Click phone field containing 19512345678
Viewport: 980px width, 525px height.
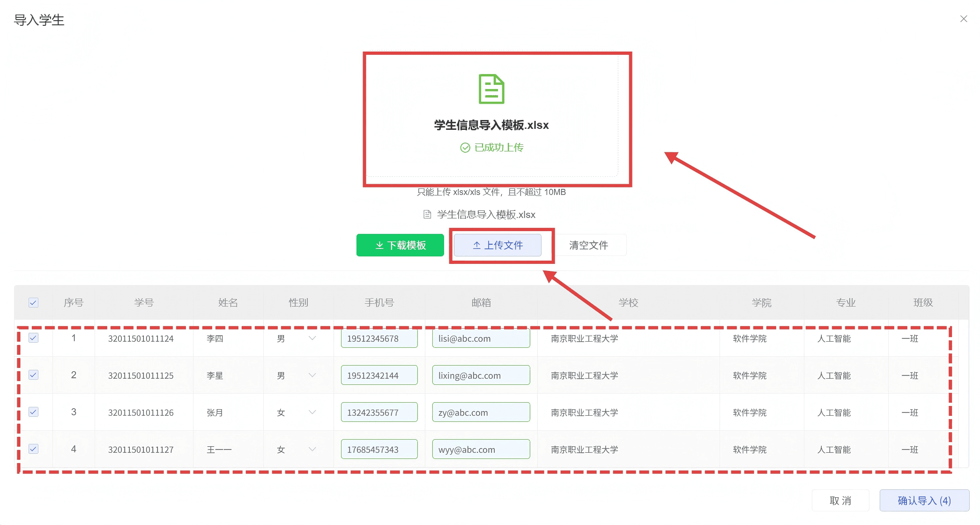point(379,338)
